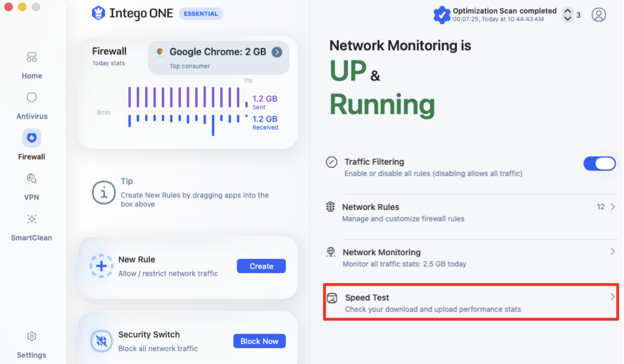The image size is (624, 364).
Task: Click the ESSENTIAL plan badge
Action: 201,14
